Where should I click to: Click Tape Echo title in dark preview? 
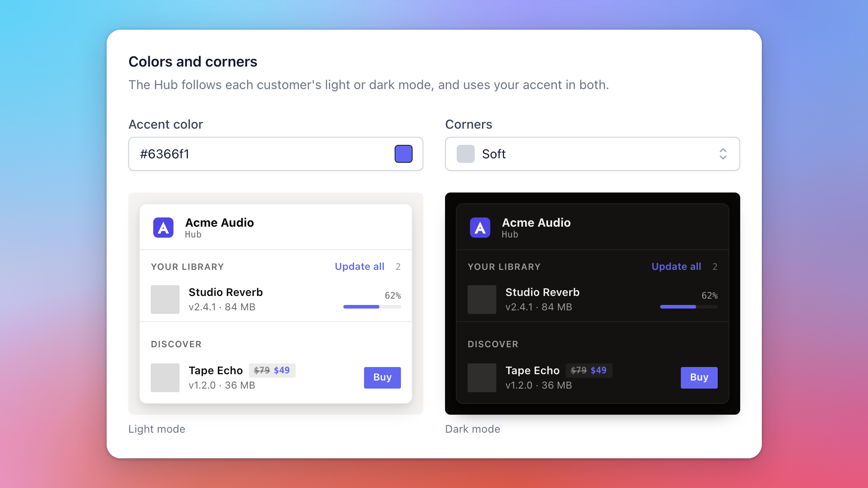pyautogui.click(x=533, y=371)
